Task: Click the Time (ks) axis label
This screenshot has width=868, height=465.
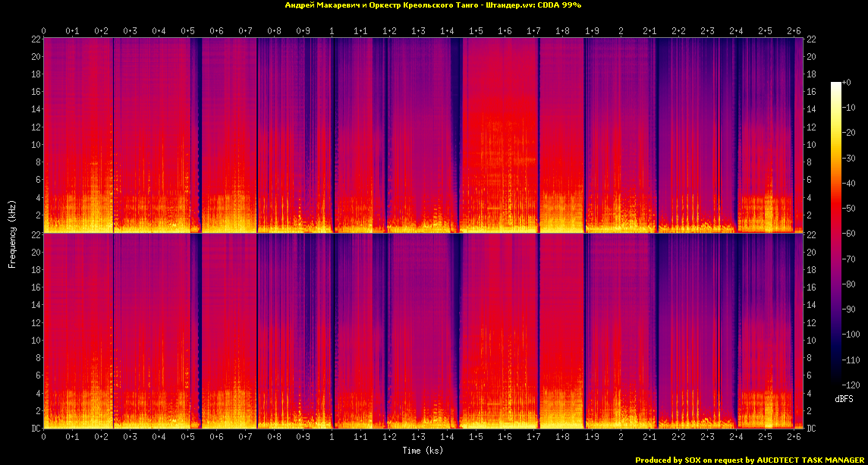Action: point(423,451)
